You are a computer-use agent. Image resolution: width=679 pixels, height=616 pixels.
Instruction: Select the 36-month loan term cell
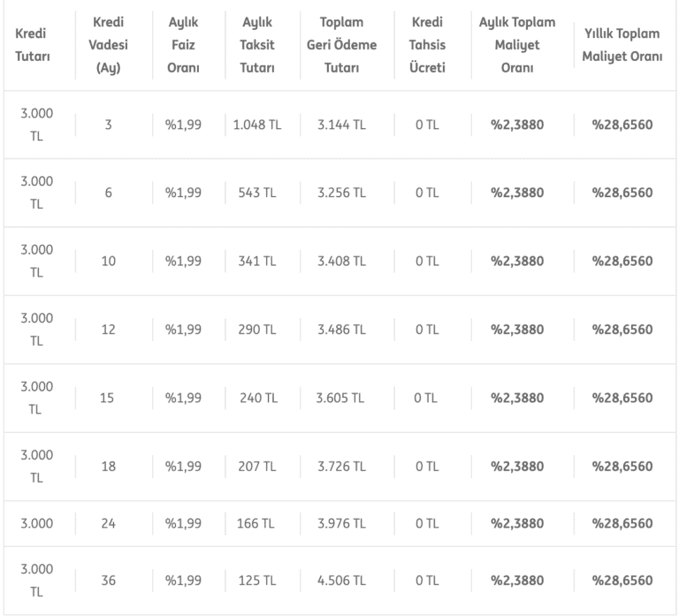coord(108,581)
